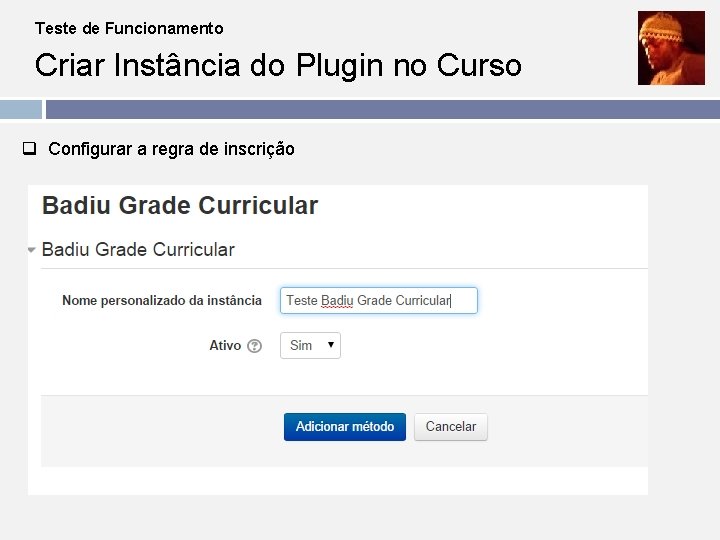Click the portrait photo in top-right corner
The height and width of the screenshot is (540, 720).
(x=671, y=48)
